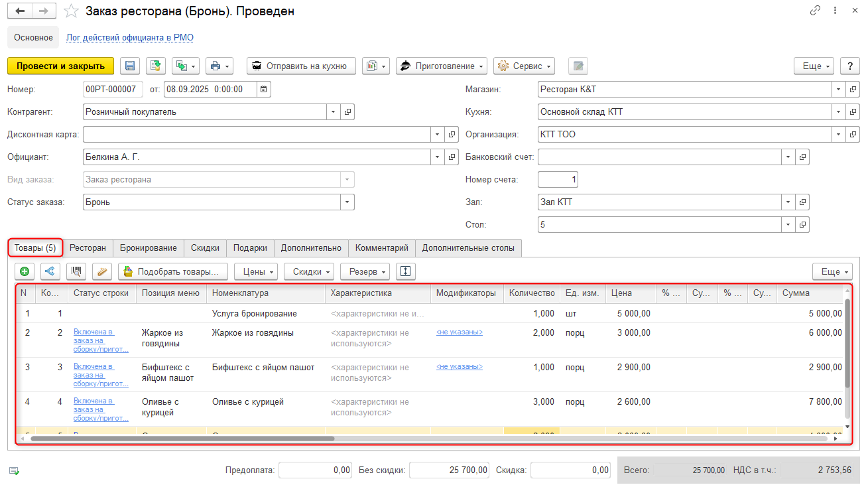Open the Комментарий tab
This screenshot has height=489, width=868.
point(382,247)
